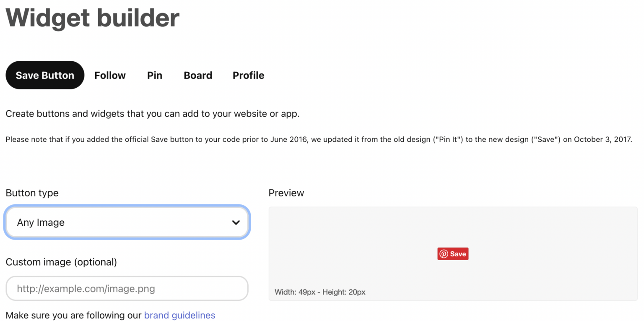Click the Button type label
644x321 pixels.
tap(32, 193)
